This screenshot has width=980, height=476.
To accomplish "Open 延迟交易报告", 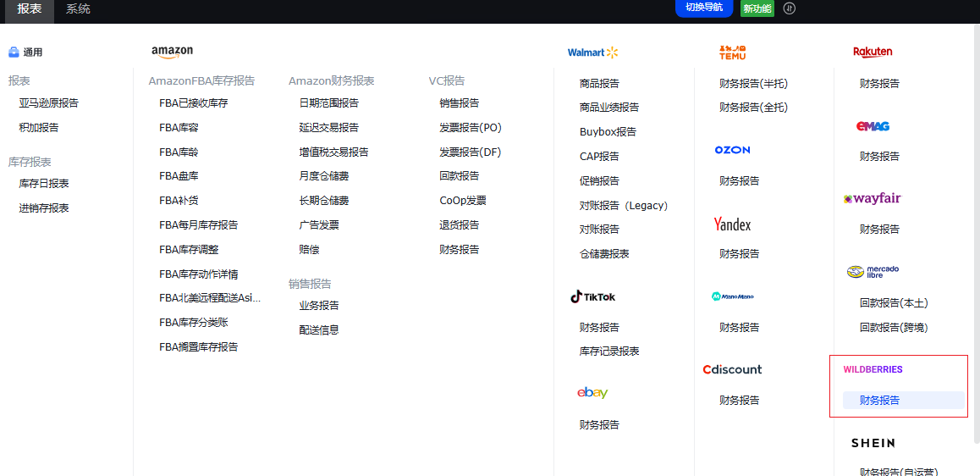I will pyautogui.click(x=328, y=128).
